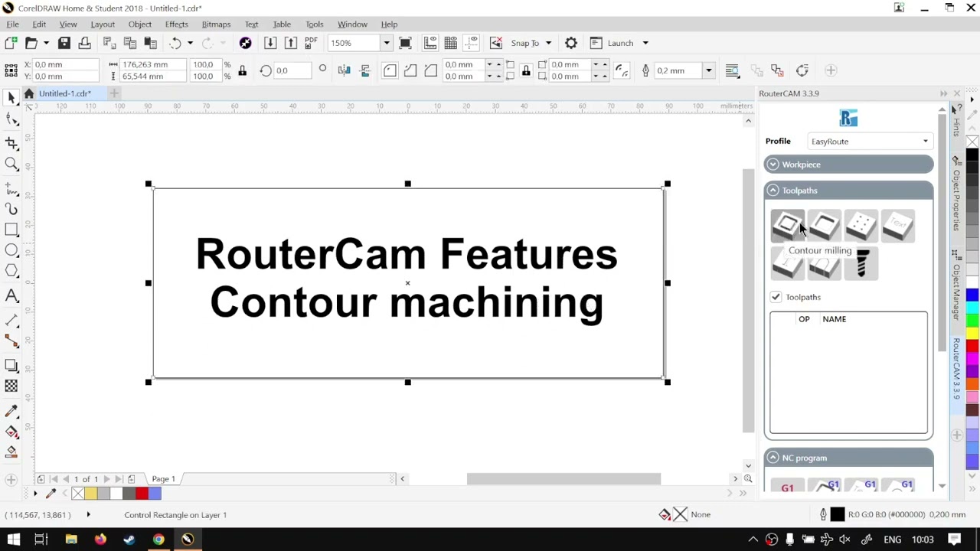Open the zoom level 150% dropdown
Viewport: 980px width, 551px height.
coord(387,43)
